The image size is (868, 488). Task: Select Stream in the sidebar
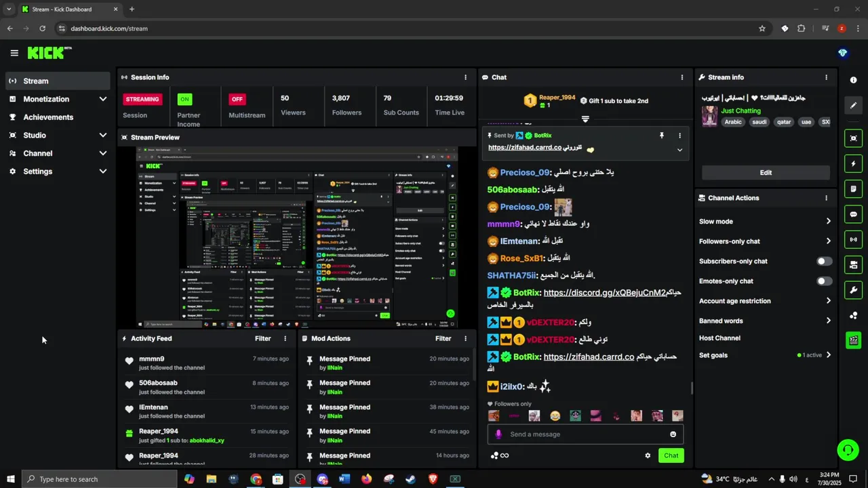pos(58,81)
